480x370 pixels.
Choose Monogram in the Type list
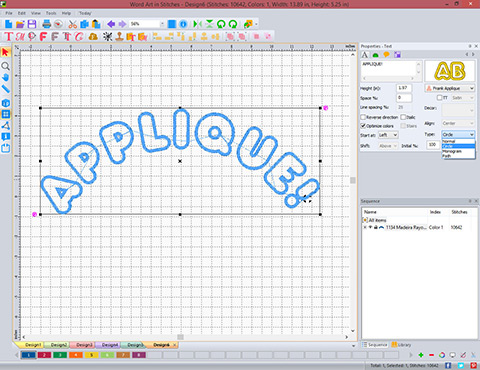(458, 151)
